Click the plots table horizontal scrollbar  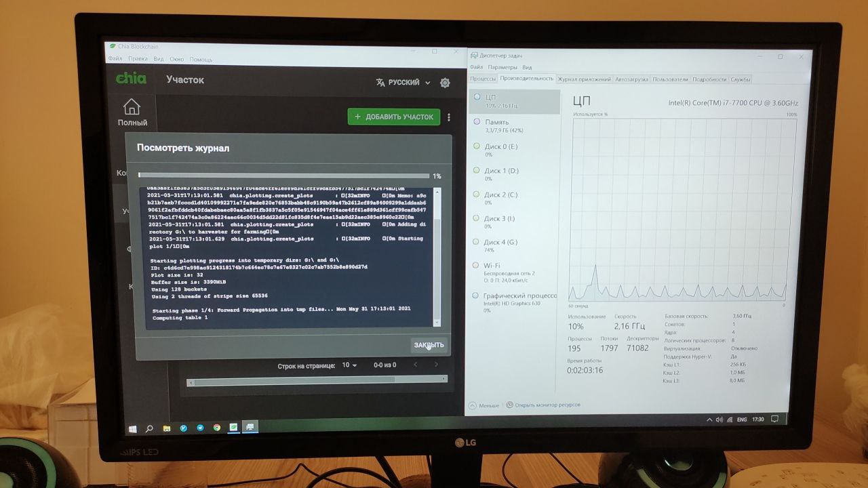(x=318, y=382)
